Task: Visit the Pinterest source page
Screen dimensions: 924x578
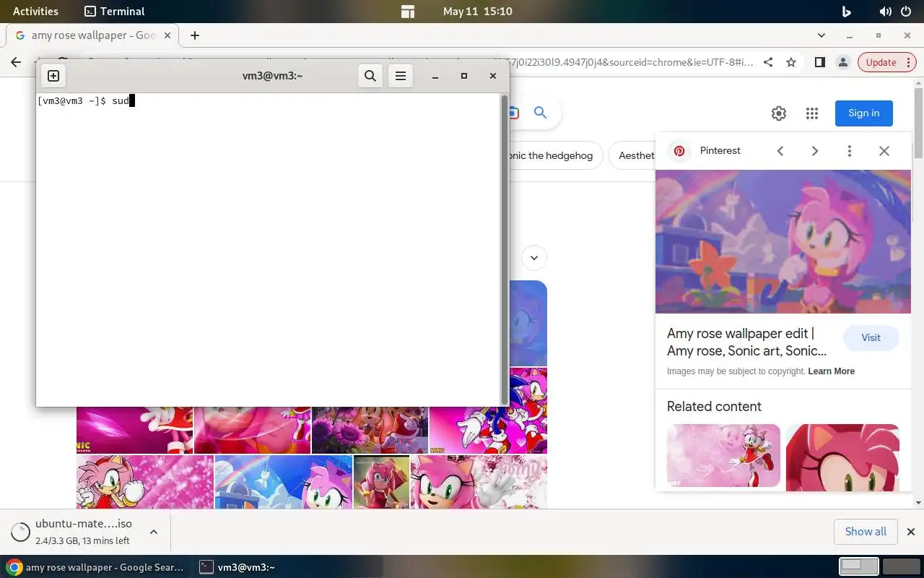Action: coord(871,338)
